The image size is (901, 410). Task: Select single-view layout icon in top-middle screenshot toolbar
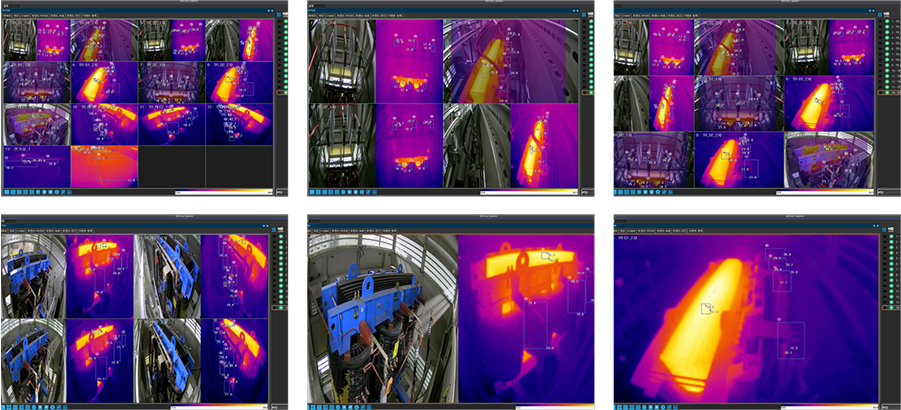click(x=312, y=192)
